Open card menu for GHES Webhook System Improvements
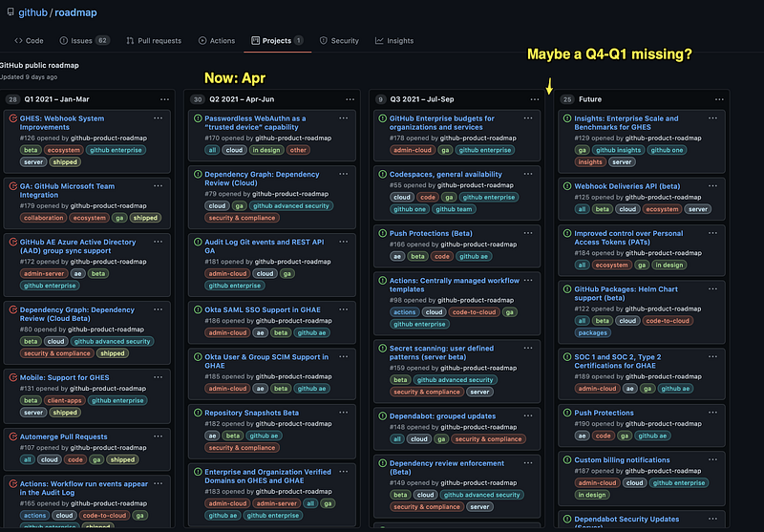Viewport: 764px width, 532px height. [158, 118]
